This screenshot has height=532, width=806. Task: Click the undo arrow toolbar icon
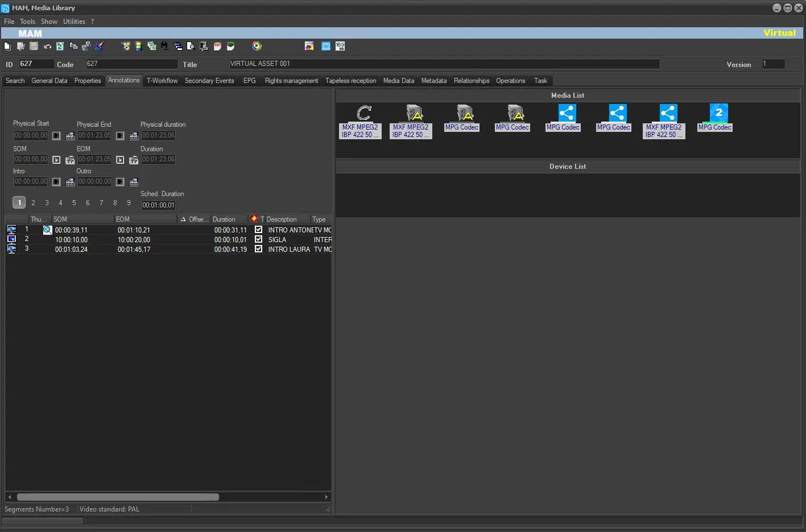click(47, 46)
